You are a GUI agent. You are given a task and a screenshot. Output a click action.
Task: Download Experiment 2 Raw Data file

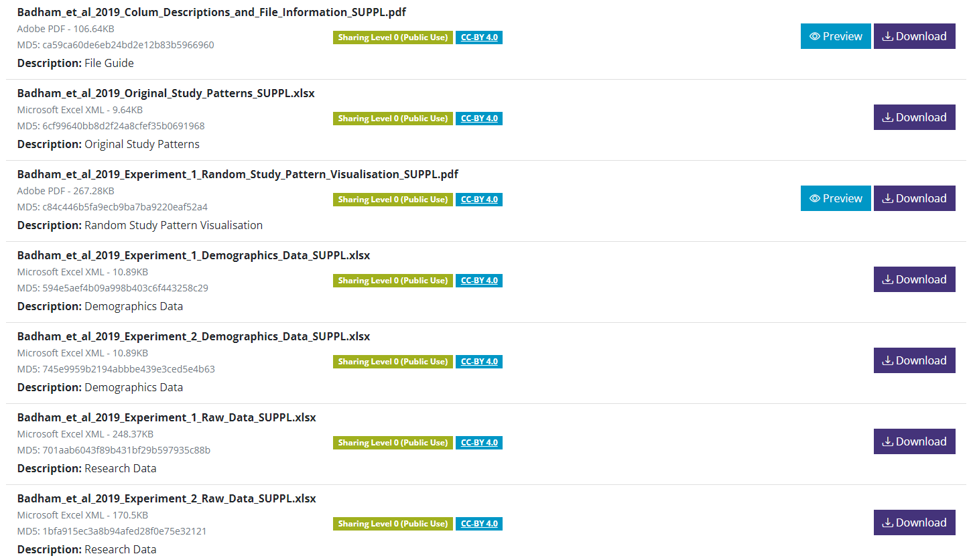[914, 522]
